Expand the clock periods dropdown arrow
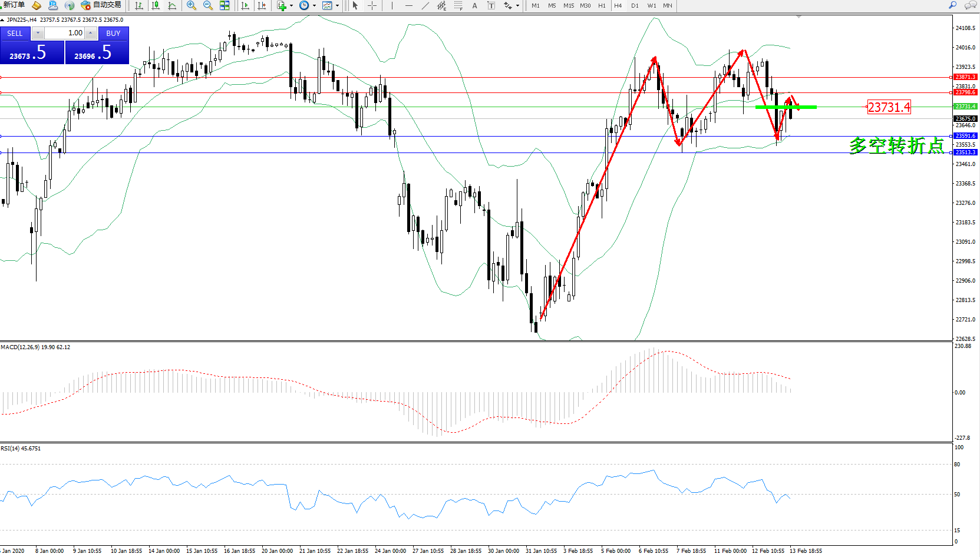 tap(314, 6)
